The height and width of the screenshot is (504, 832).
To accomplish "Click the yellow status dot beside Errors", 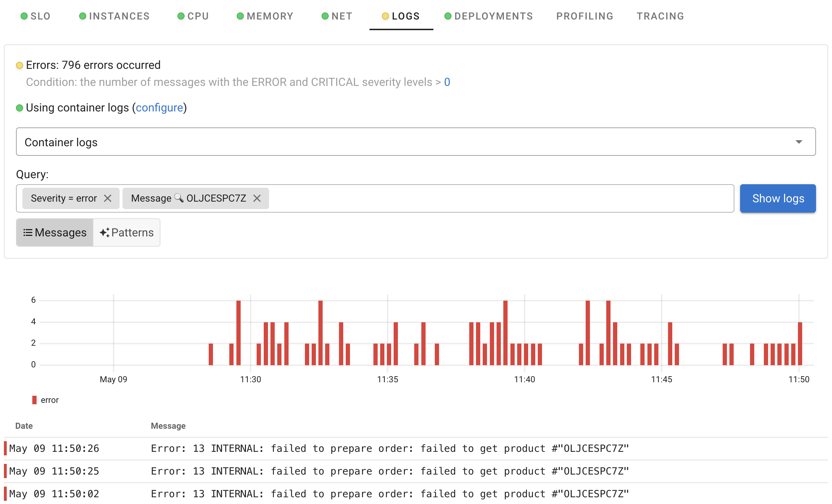I will pyautogui.click(x=20, y=65).
